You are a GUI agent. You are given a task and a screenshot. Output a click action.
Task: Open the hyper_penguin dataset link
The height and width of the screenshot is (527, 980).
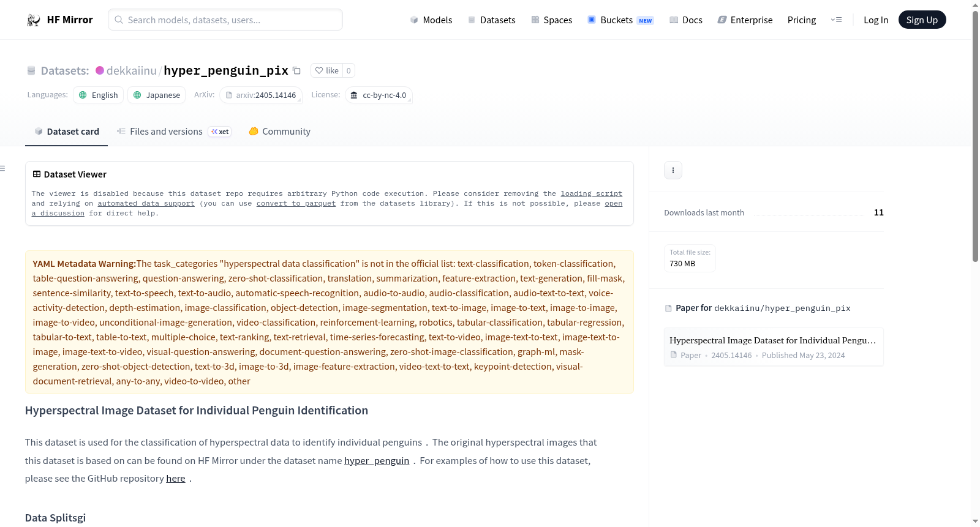point(377,461)
